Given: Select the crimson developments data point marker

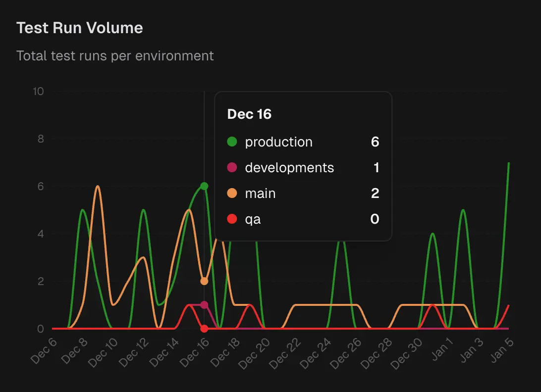Looking at the screenshot, I should click(x=204, y=304).
